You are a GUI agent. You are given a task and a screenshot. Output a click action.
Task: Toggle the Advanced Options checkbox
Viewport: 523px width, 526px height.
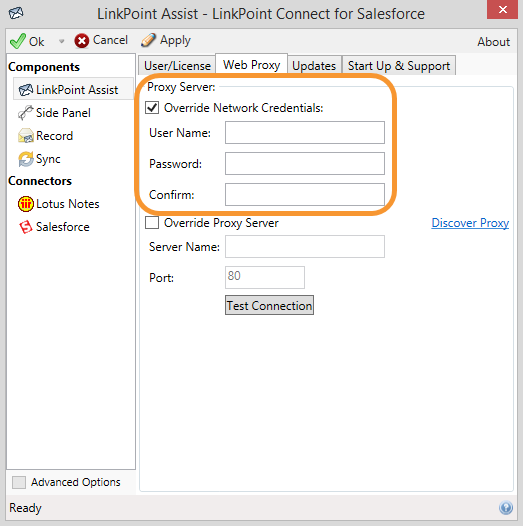[x=19, y=482]
